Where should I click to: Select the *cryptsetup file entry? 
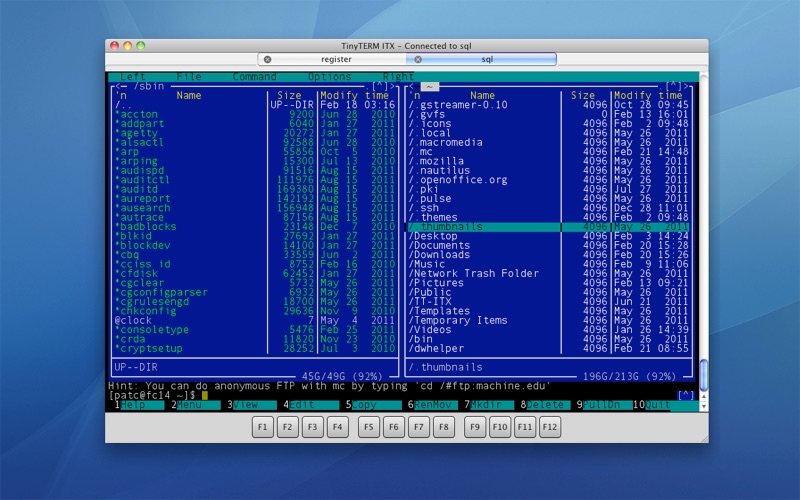pyautogui.click(x=255, y=348)
